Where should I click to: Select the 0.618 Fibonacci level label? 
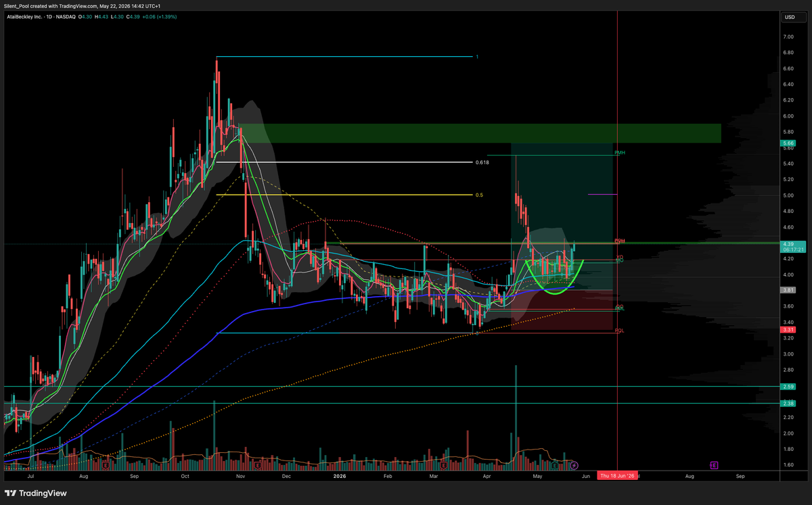(482, 162)
